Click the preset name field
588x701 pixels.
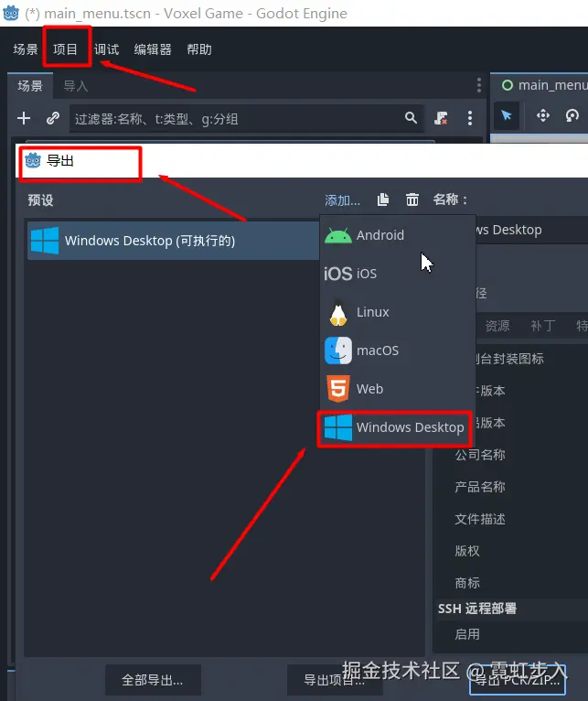[x=531, y=230]
